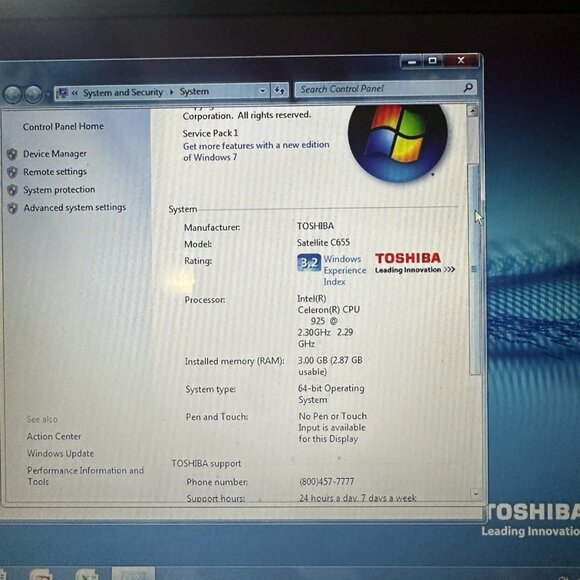Click the Forward navigation arrow button
The height and width of the screenshot is (580, 580).
(34, 94)
